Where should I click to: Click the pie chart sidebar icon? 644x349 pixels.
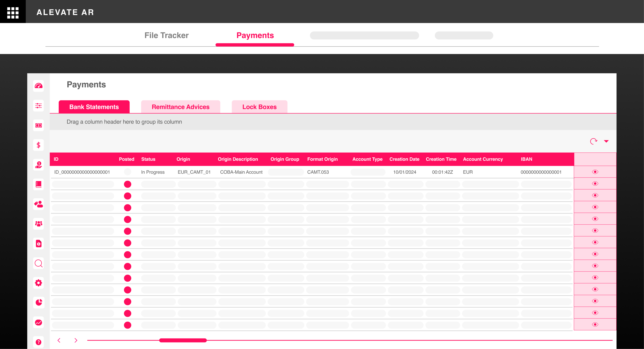coord(39,302)
